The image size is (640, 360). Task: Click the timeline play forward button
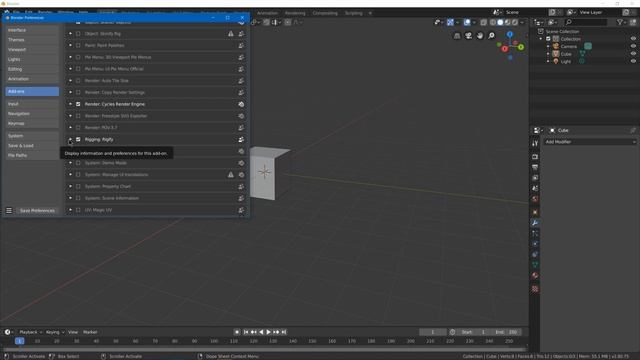point(268,332)
